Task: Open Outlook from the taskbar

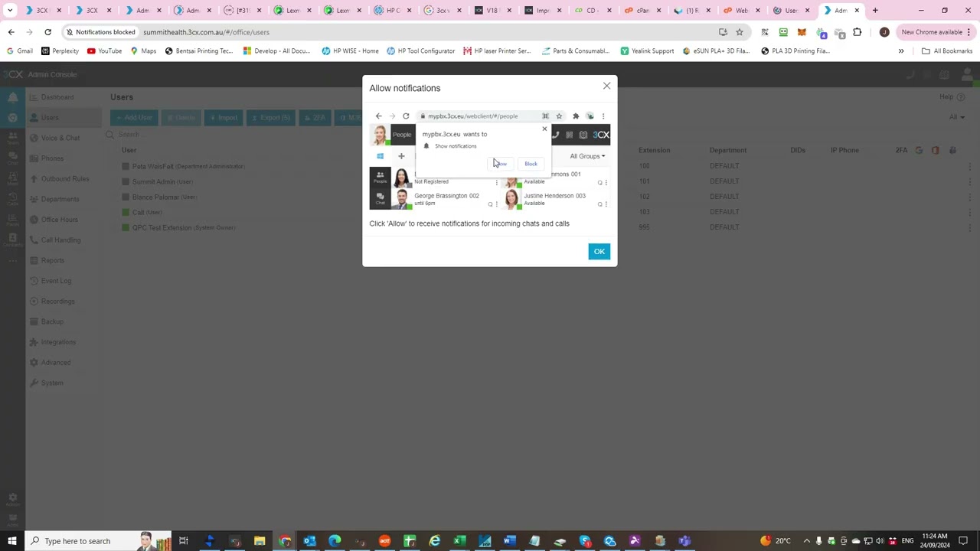Action: click(x=309, y=541)
